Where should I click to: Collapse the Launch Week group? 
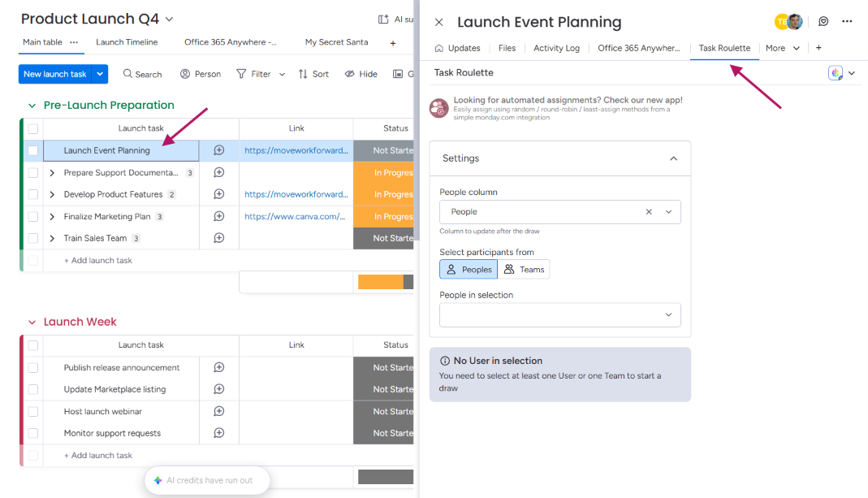32,322
